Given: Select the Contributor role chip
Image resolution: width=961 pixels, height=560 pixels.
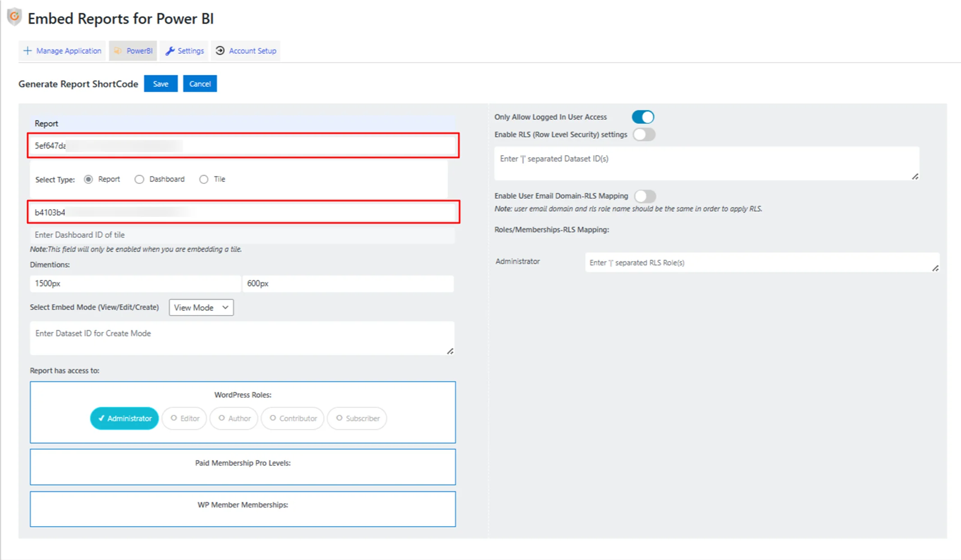Looking at the screenshot, I should point(293,419).
